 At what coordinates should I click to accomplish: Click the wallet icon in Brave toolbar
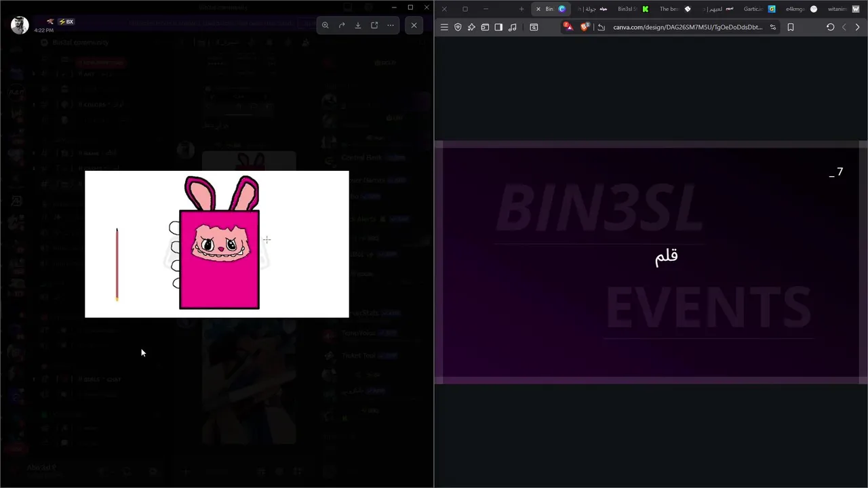coord(485,27)
